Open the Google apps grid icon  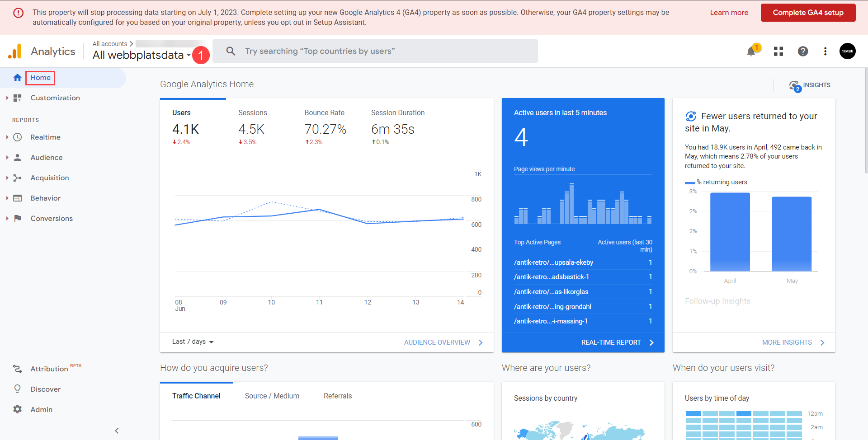pyautogui.click(x=778, y=51)
